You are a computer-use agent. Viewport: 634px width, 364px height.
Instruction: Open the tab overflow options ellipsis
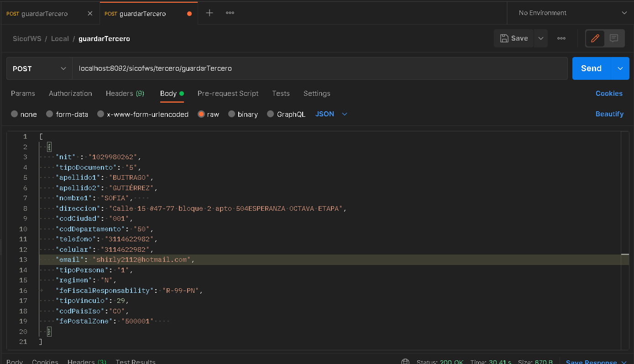230,13
